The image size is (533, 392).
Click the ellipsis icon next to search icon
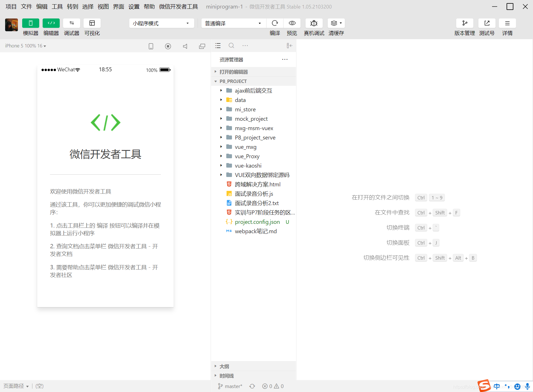pos(245,45)
